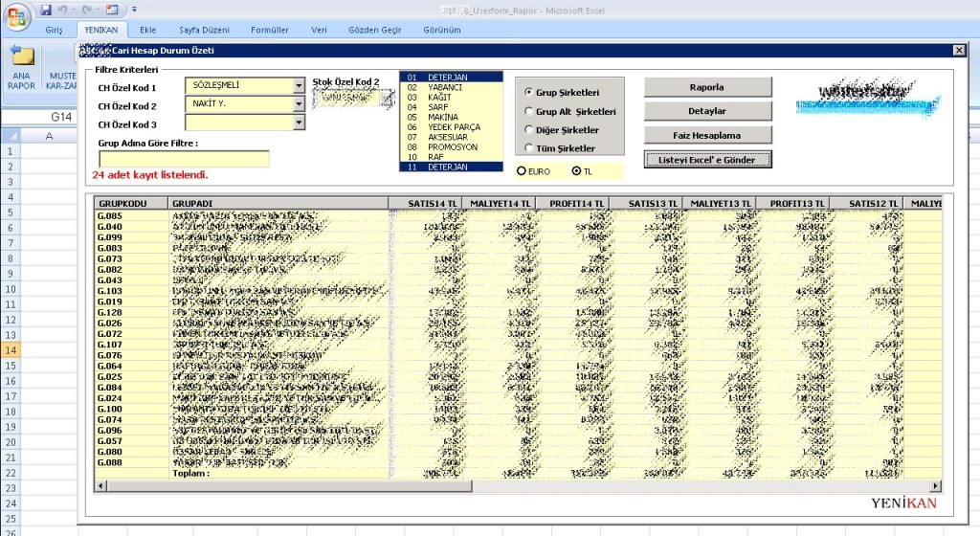Image resolution: width=980 pixels, height=536 pixels.
Task: Click Listeyi Excel'e Gönder button
Action: pyautogui.click(x=707, y=160)
